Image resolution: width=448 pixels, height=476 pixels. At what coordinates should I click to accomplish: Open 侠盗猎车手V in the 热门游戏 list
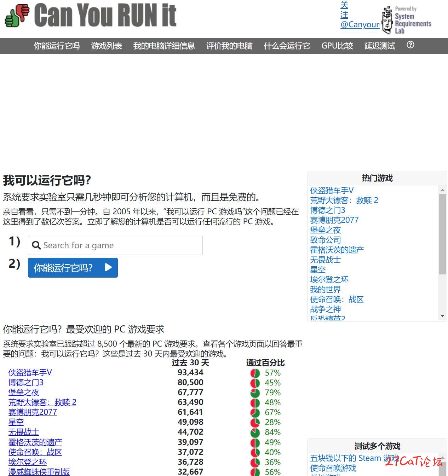click(332, 190)
